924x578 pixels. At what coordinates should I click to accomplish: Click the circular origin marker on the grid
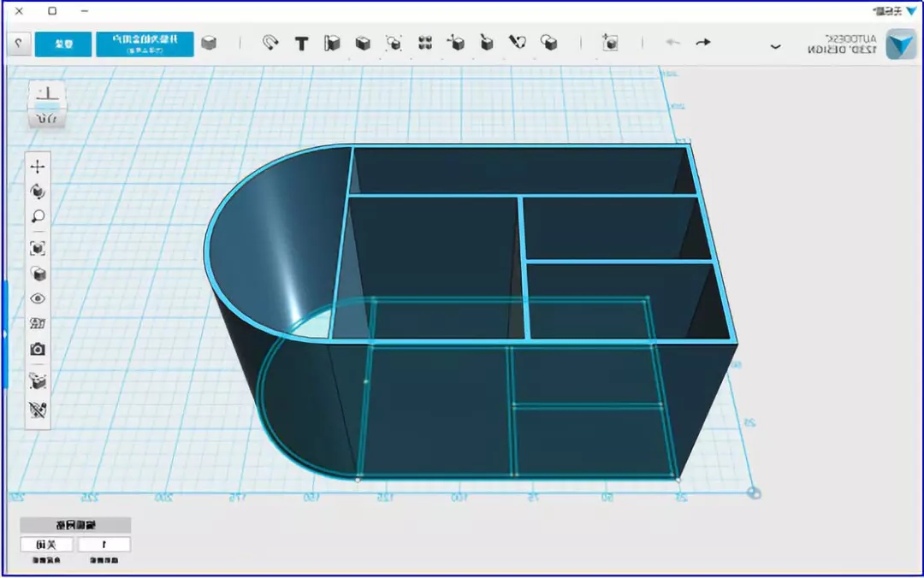754,493
